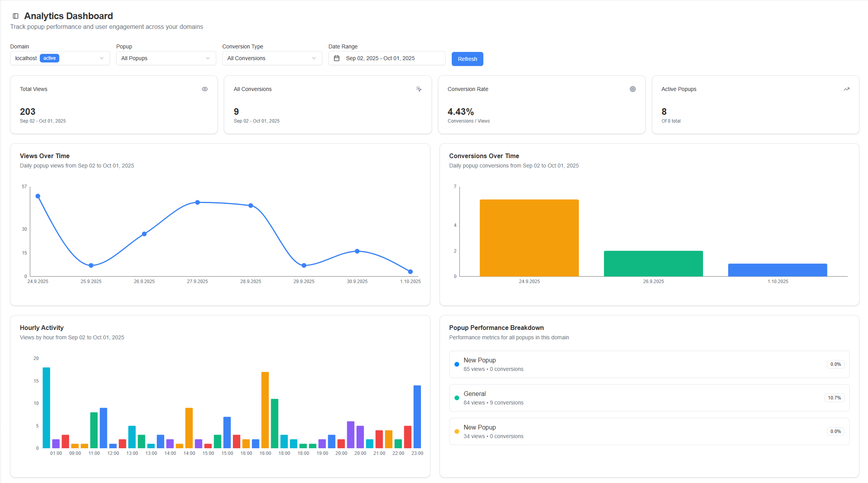868x483 pixels.
Task: Click the blue dot next to New Popup entry
Action: coord(456,364)
